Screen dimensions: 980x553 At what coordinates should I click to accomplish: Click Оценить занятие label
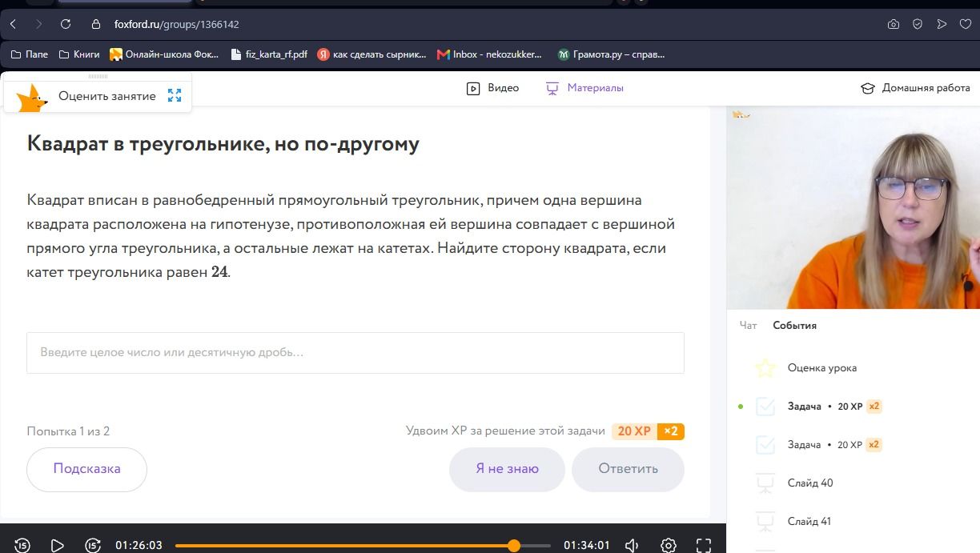107,96
